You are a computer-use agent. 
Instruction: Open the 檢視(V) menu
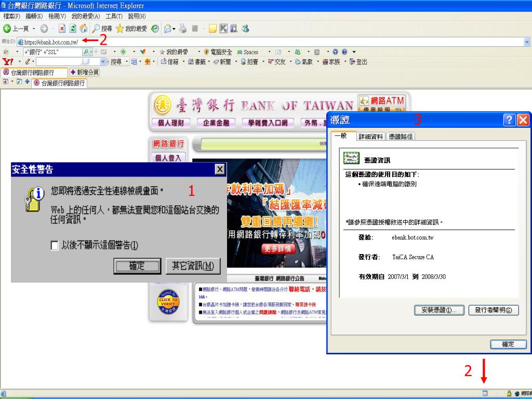pos(57,16)
